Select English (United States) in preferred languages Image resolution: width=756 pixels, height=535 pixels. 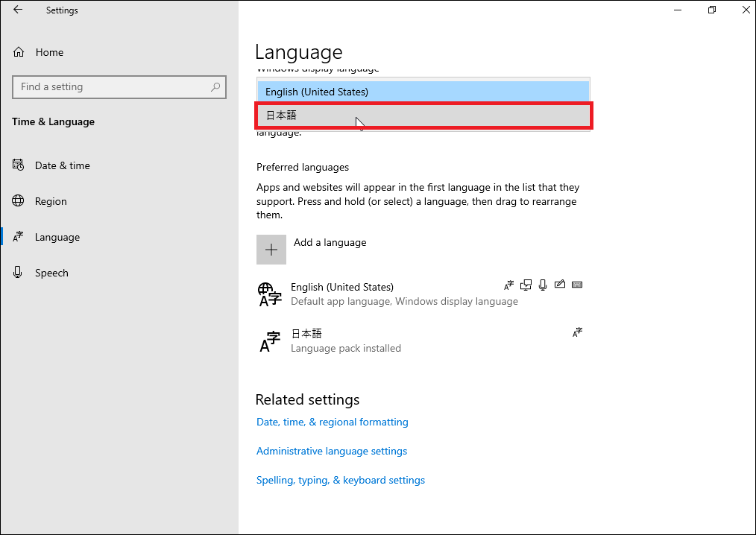pyautogui.click(x=420, y=294)
